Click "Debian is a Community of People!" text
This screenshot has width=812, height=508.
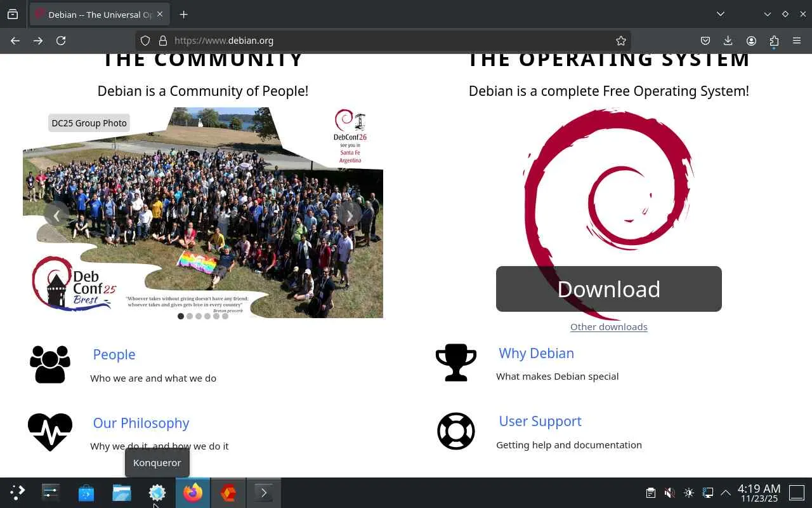click(203, 91)
